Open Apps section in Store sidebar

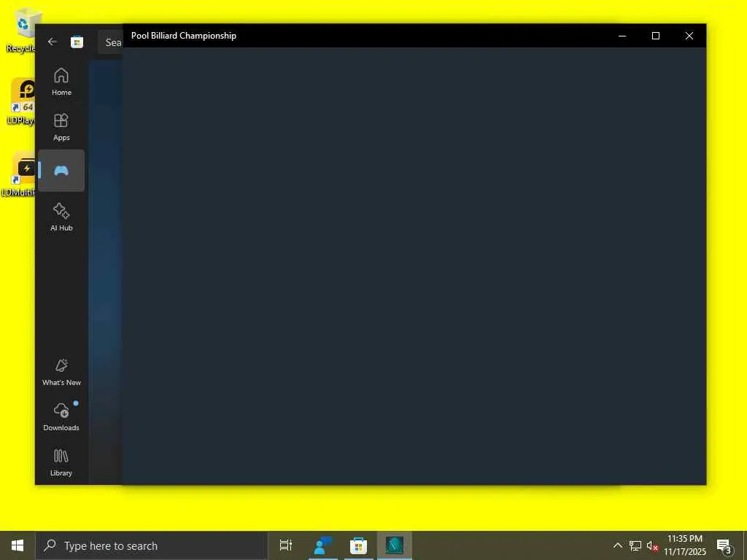click(x=61, y=127)
